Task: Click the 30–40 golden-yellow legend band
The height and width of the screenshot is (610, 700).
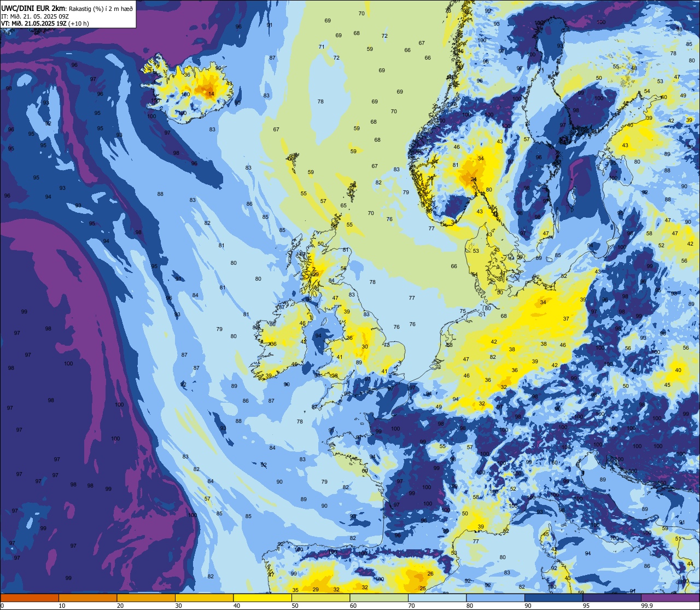Action: 204,597
